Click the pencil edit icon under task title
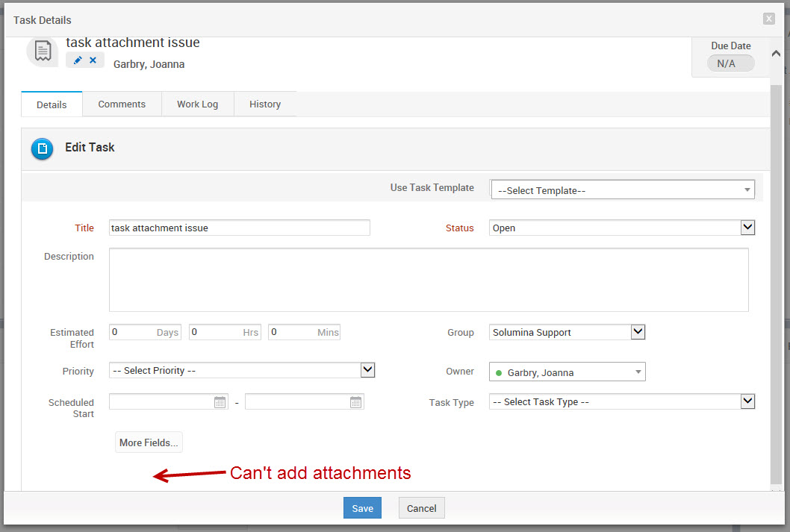This screenshot has height=532, width=790. 78,60
